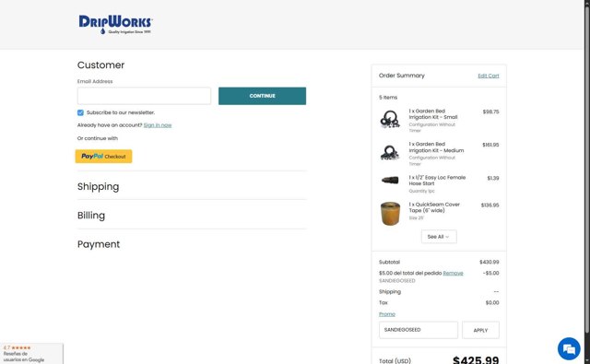Click the Garden Bed Kit Small thumbnail
The image size is (590, 364).
390,119
